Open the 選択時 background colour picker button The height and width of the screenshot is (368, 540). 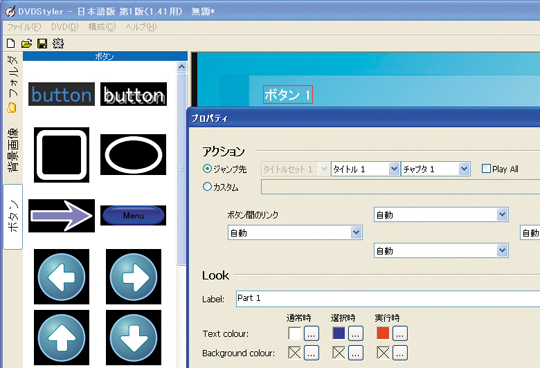356,353
